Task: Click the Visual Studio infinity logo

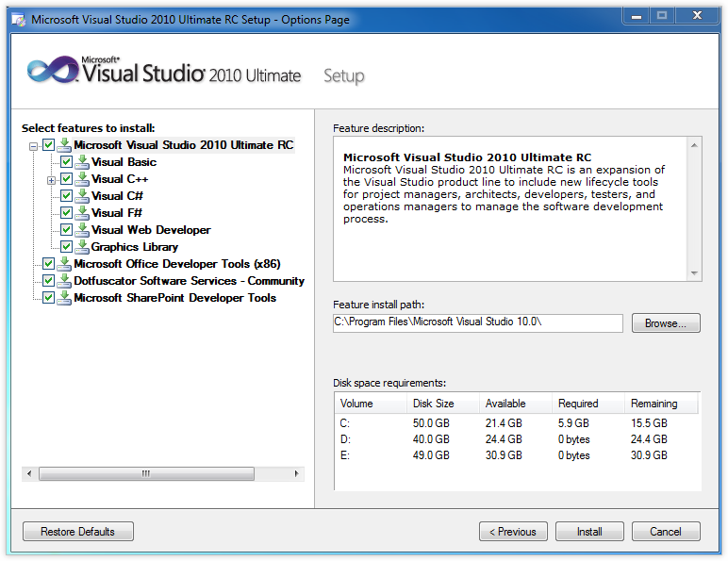Action: coord(53,71)
